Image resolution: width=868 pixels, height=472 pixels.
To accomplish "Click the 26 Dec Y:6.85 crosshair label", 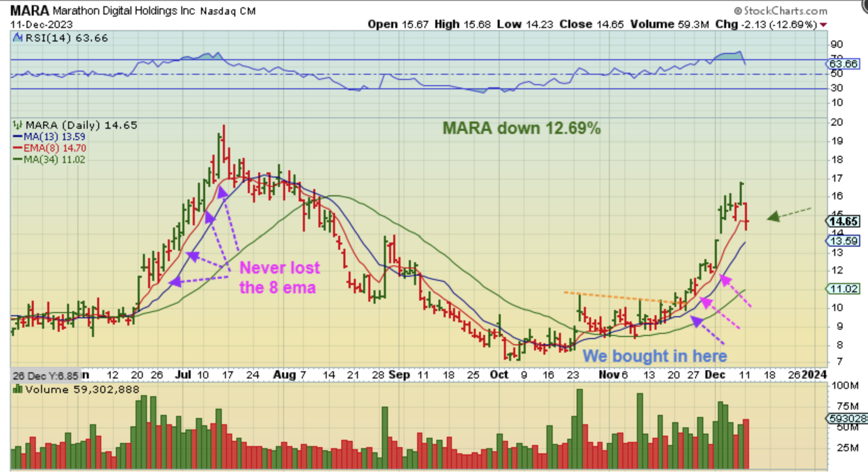I will point(45,375).
